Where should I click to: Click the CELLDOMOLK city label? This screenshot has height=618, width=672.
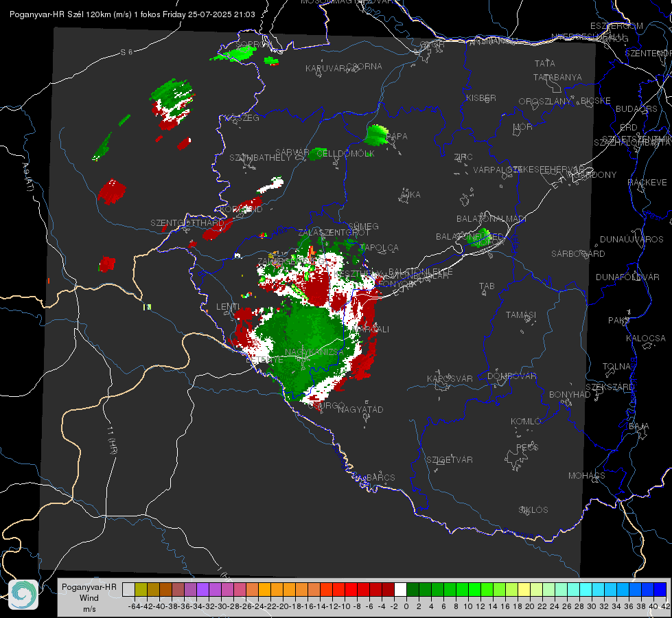tap(345, 154)
